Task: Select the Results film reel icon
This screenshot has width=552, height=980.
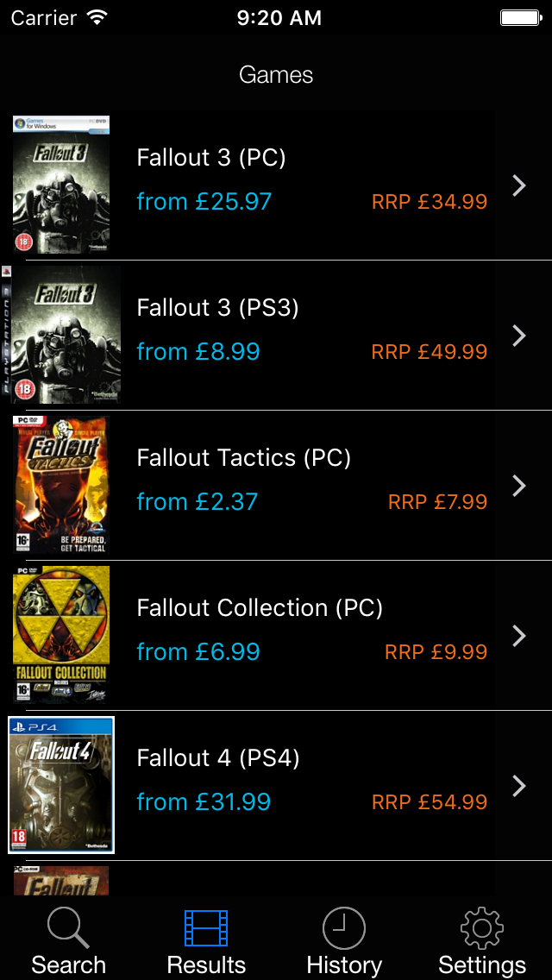Action: pos(206,927)
